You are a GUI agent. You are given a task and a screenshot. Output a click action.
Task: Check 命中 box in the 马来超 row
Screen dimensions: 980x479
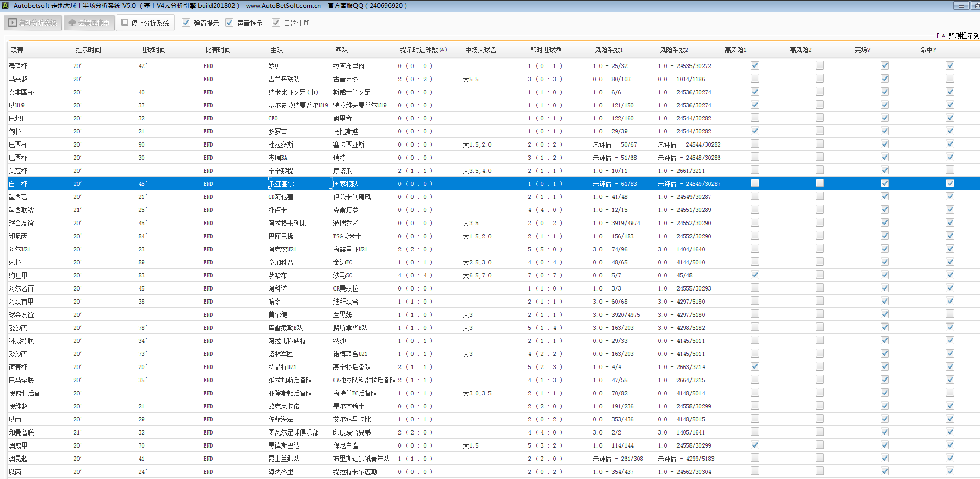tap(950, 79)
